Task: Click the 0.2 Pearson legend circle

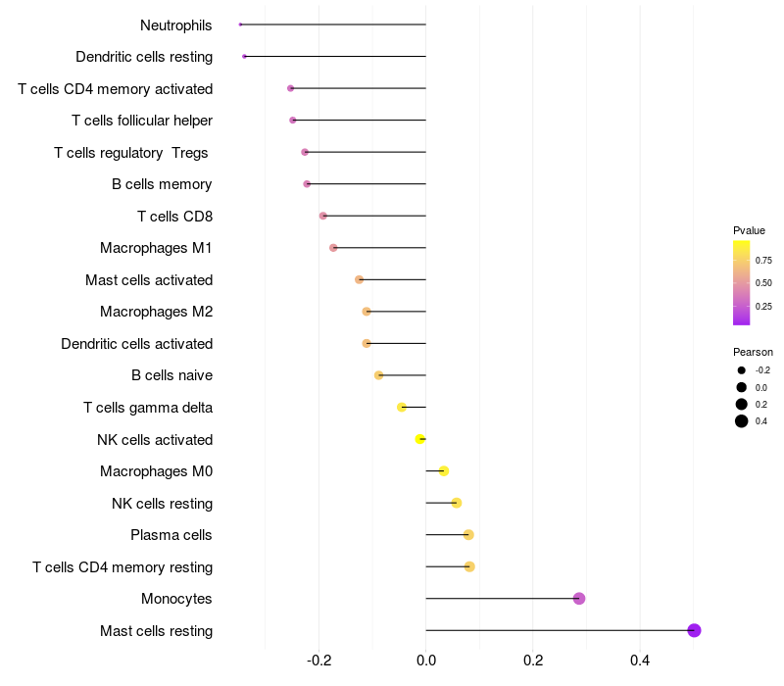Action: pyautogui.click(x=742, y=404)
